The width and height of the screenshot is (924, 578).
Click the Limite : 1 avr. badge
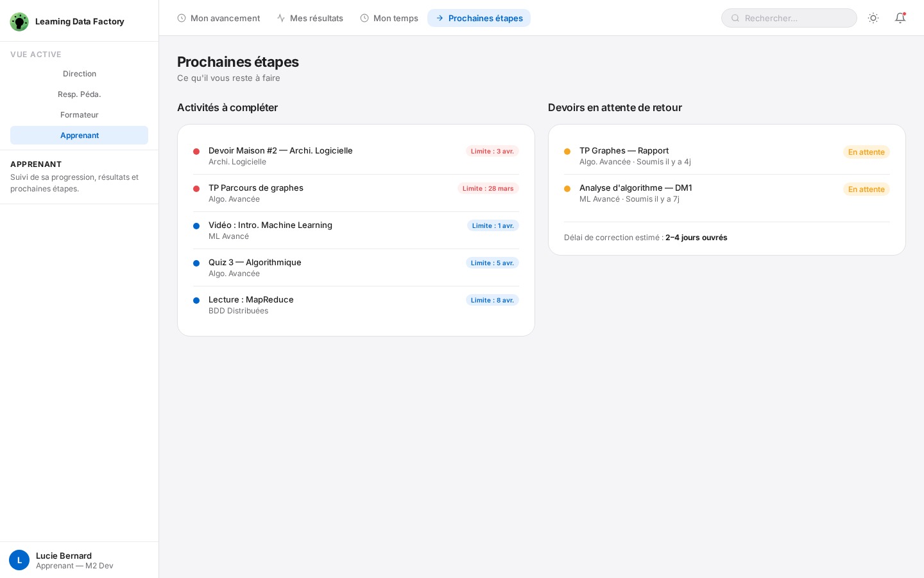tap(493, 225)
